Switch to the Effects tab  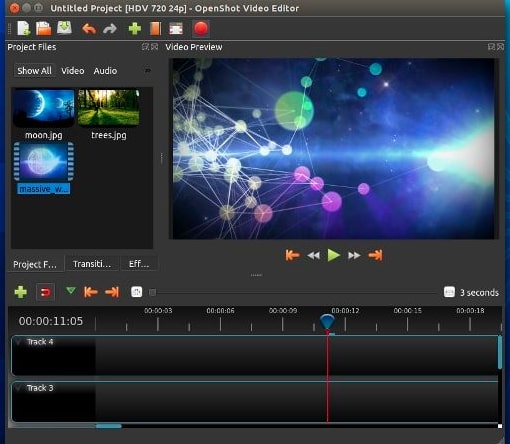[x=139, y=264]
